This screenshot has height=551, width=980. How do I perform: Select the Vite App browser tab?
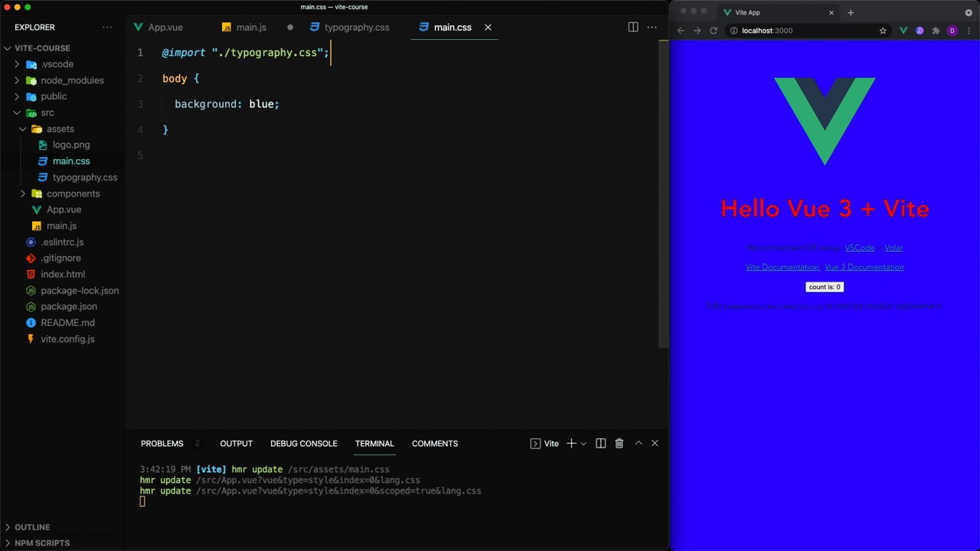779,12
